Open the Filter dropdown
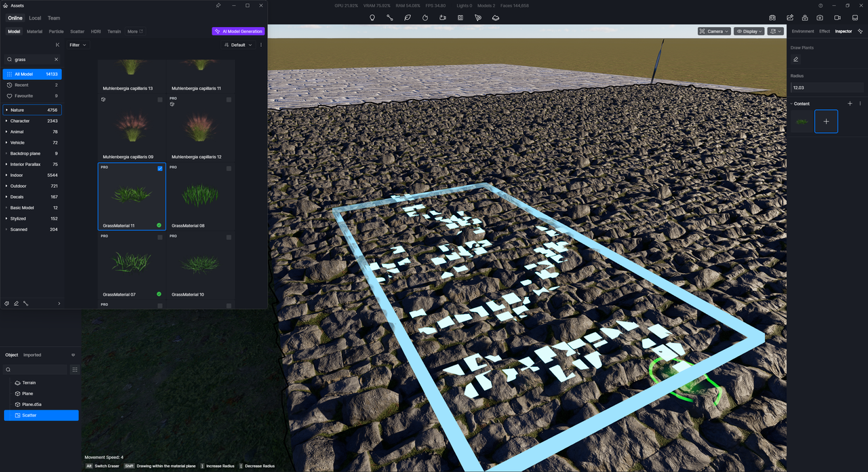The height and width of the screenshot is (472, 868). point(78,45)
